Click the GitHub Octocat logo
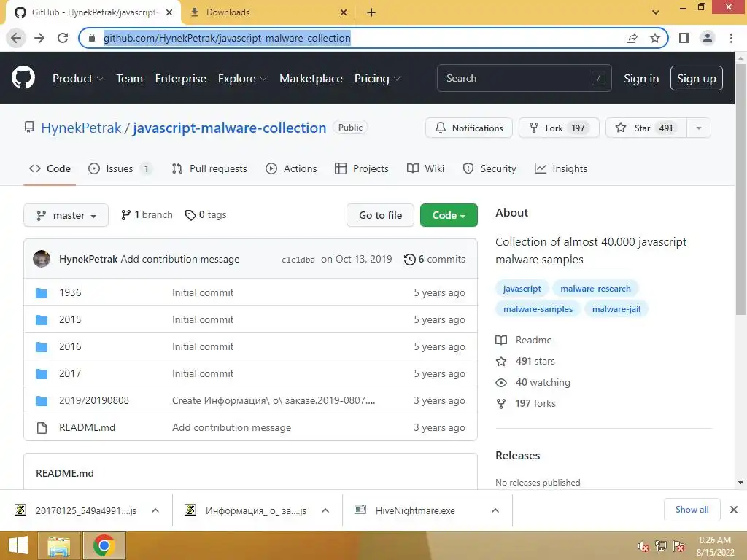Viewport: 747px width, 560px height. pyautogui.click(x=23, y=78)
